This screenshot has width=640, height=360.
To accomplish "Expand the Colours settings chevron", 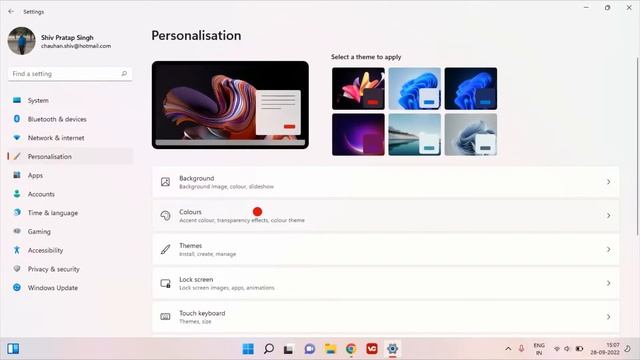I will (x=608, y=216).
